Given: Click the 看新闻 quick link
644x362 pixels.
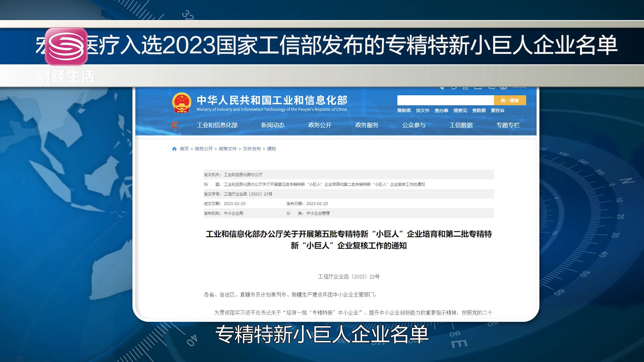Looking at the screenshot, I should [404, 110].
